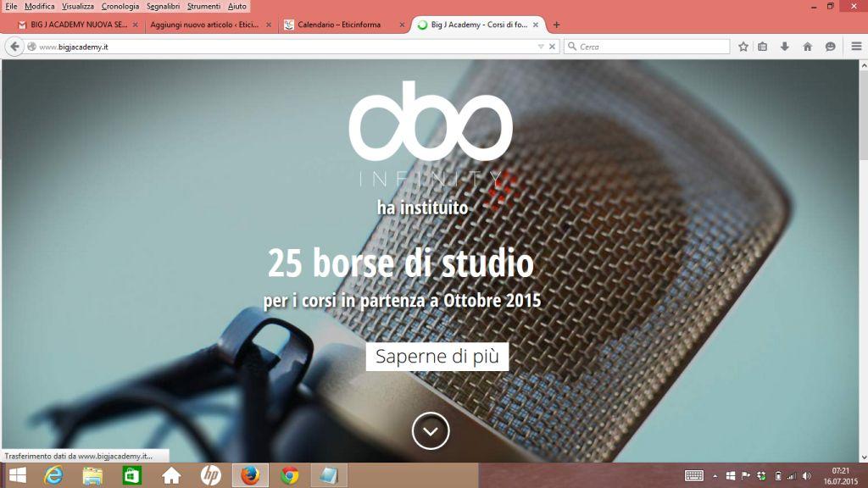Click the page scrollbar up arrow

click(x=863, y=64)
